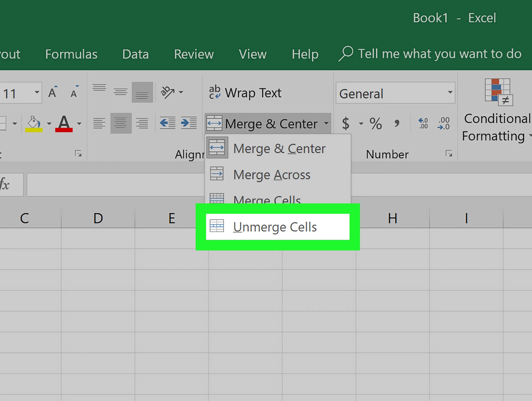Screen dimensions: 532x401
Task: Click the Accounting Number Format dollar icon
Action: click(x=346, y=124)
